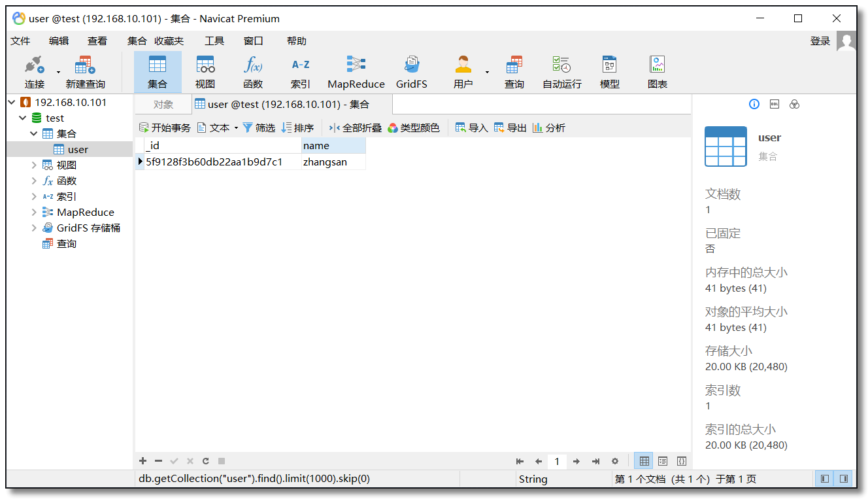This screenshot has height=499, width=868.
Task: Click the page number field
Action: (x=557, y=461)
